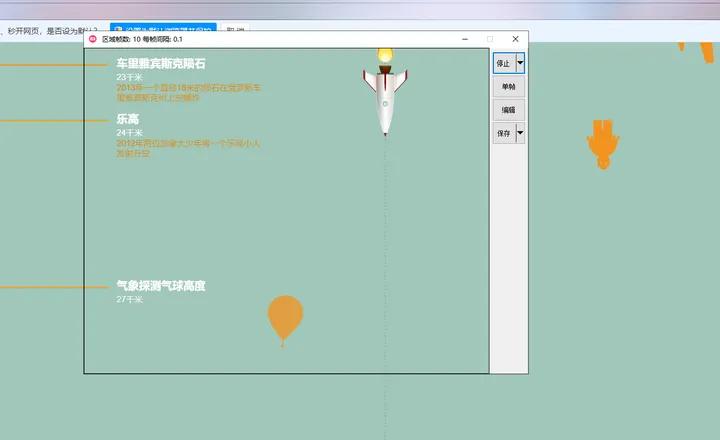720x440 pixels.
Task: Click the 23千米 altitude label
Action: tap(129, 77)
